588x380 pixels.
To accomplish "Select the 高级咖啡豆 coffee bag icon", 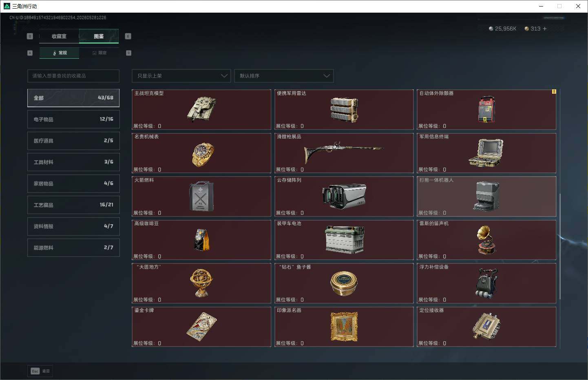I will click(x=202, y=239).
